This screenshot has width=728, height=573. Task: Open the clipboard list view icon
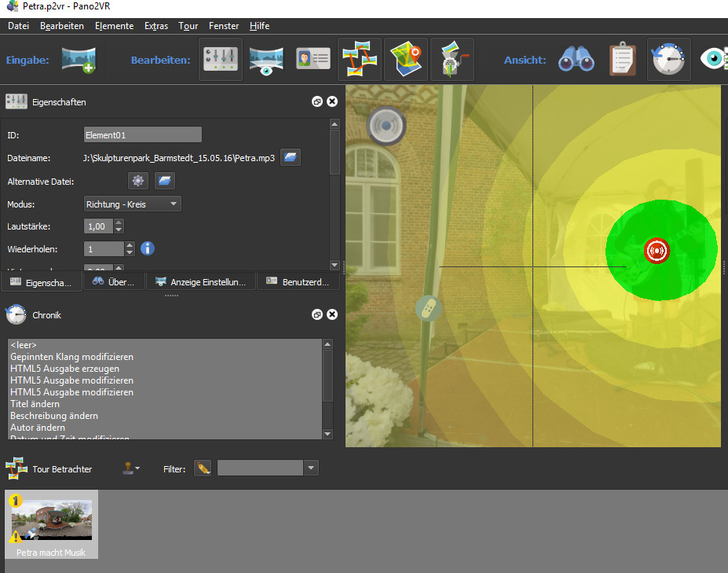pyautogui.click(x=623, y=60)
